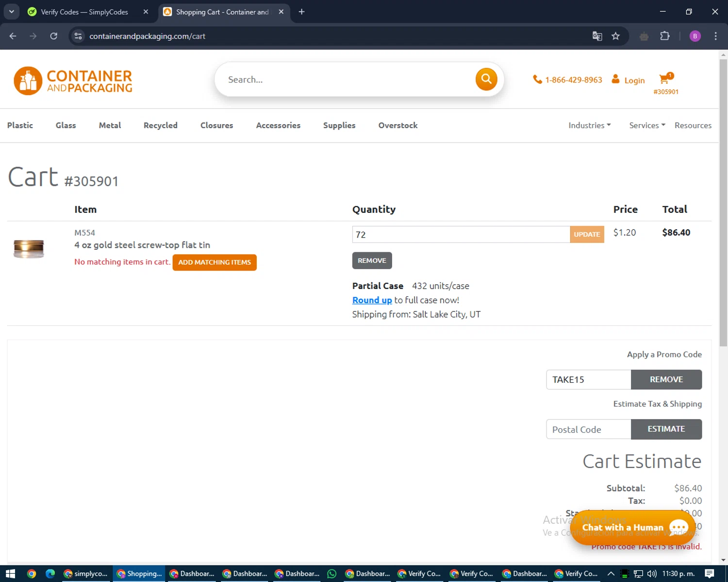Open the Chrome profile avatar B
The height and width of the screenshot is (582, 728).
695,36
